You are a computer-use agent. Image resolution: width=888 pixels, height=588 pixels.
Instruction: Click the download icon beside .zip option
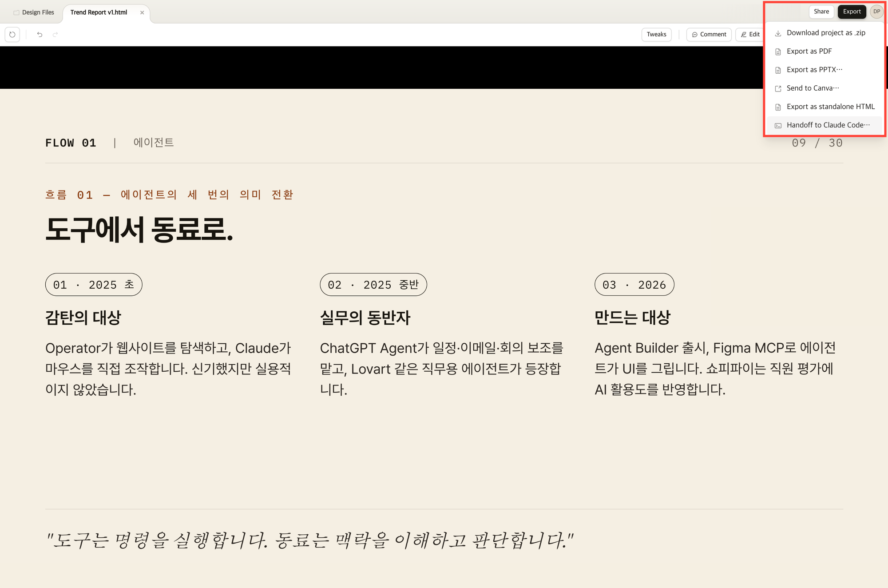pos(778,33)
